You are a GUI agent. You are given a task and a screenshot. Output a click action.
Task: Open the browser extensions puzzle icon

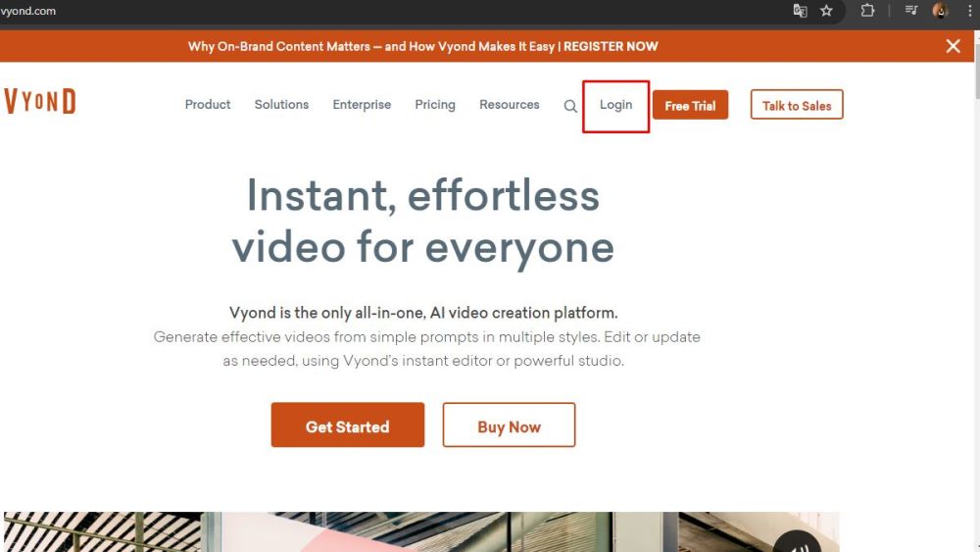click(867, 11)
